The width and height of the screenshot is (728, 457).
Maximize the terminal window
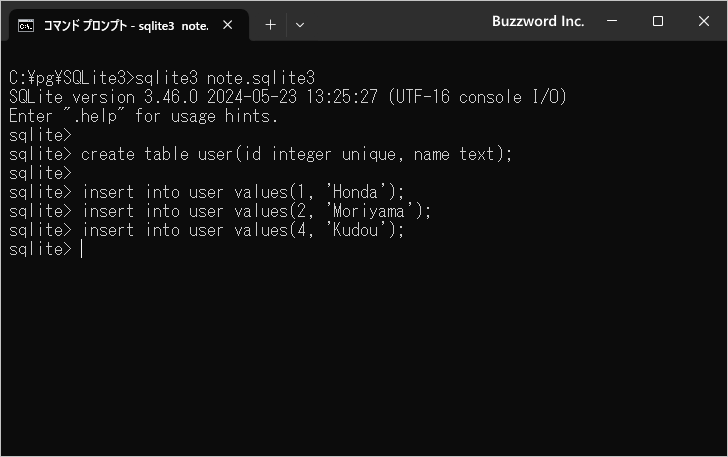point(658,21)
